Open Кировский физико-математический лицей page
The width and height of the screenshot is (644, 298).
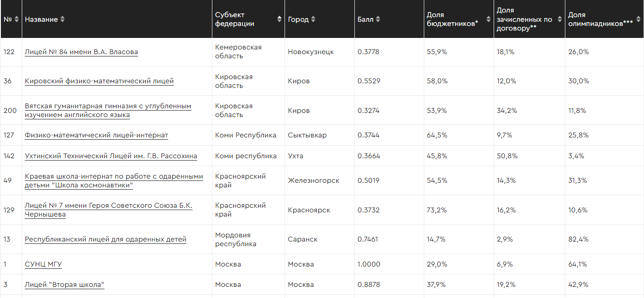tap(99, 81)
